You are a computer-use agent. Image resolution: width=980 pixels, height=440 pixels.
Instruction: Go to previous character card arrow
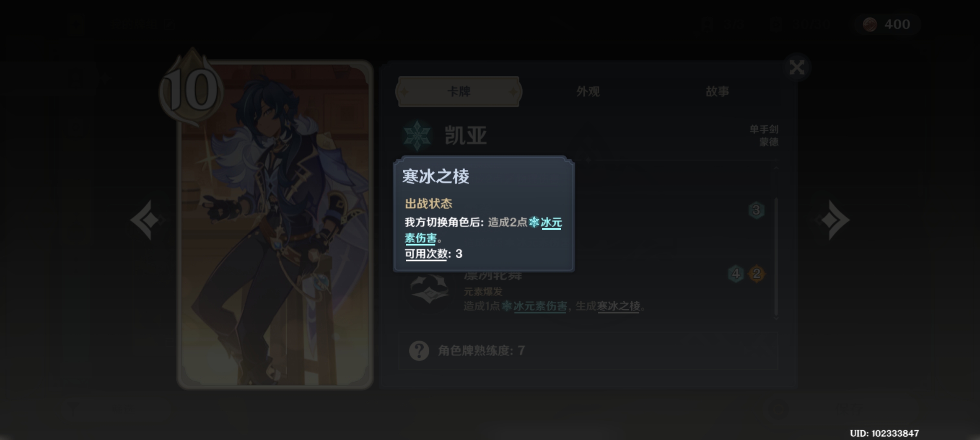[147, 220]
